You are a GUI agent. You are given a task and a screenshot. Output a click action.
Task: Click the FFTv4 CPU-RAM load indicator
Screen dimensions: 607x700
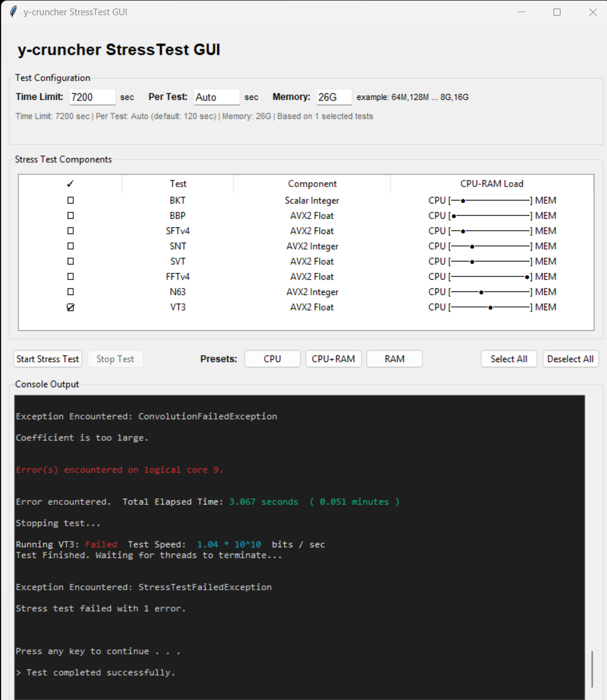[x=492, y=276]
